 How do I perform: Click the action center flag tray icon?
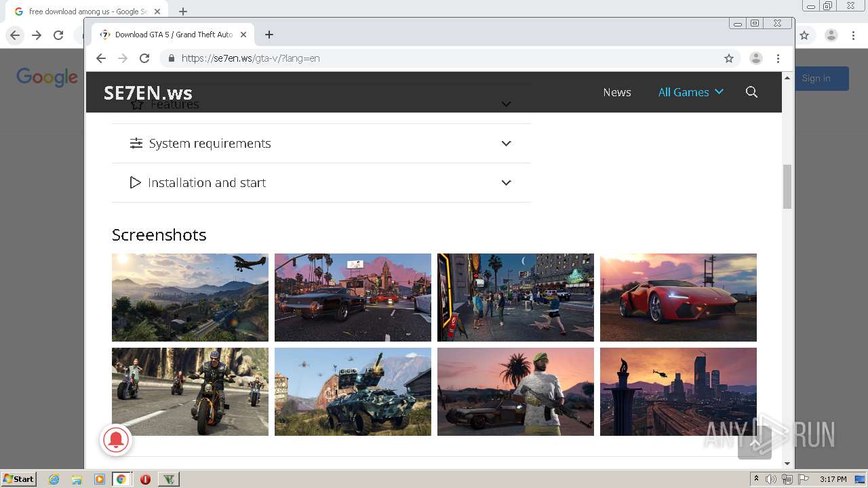pyautogui.click(x=804, y=479)
